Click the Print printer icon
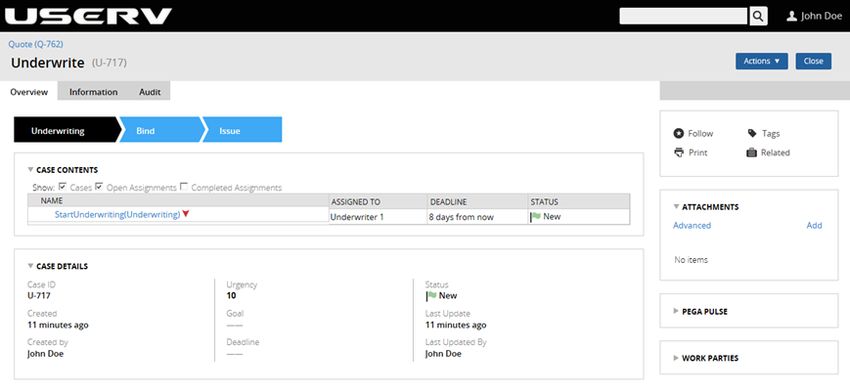The width and height of the screenshot is (850, 391). (x=679, y=152)
